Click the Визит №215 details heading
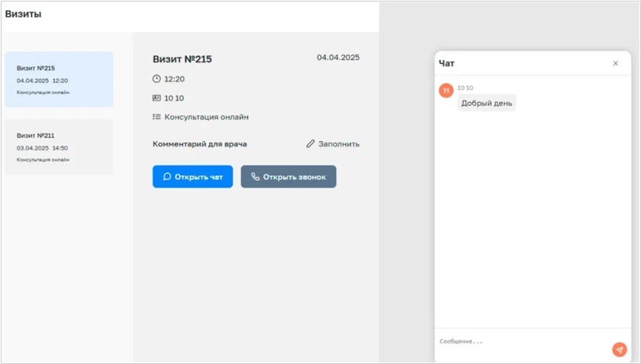Image resolution: width=641 pixels, height=364 pixels. (x=182, y=59)
